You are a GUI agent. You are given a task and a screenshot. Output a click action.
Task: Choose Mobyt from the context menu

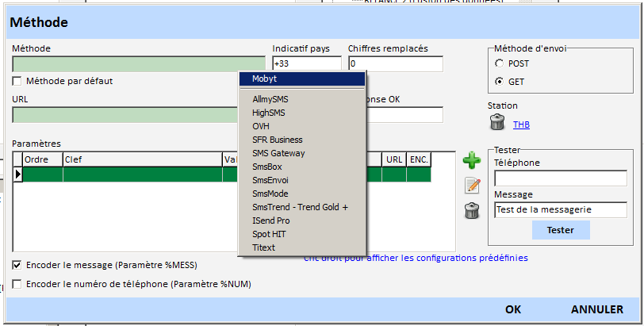[x=264, y=79]
